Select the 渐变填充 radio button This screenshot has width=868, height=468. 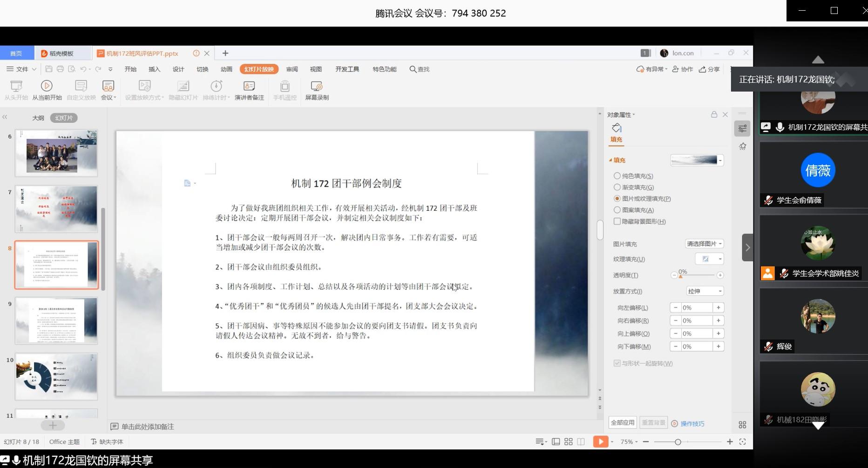[x=617, y=187]
